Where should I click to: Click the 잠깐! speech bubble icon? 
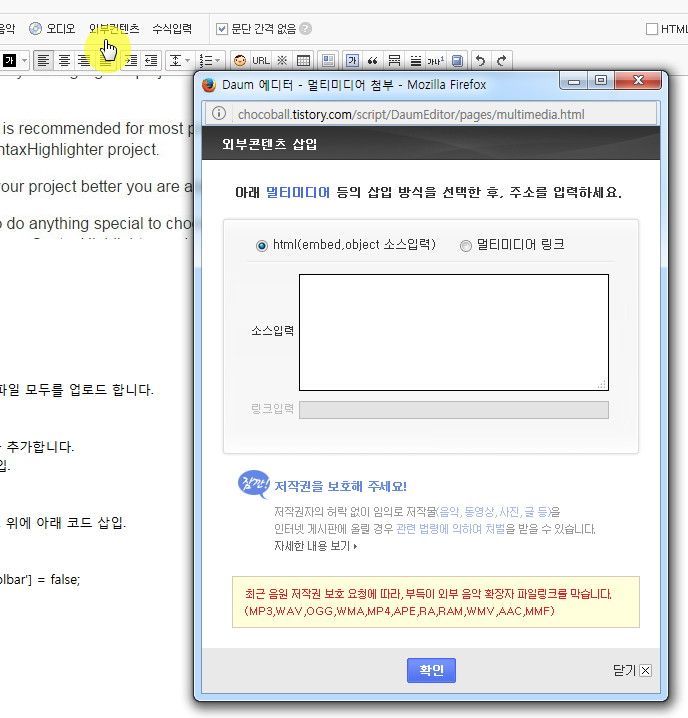tap(253, 484)
